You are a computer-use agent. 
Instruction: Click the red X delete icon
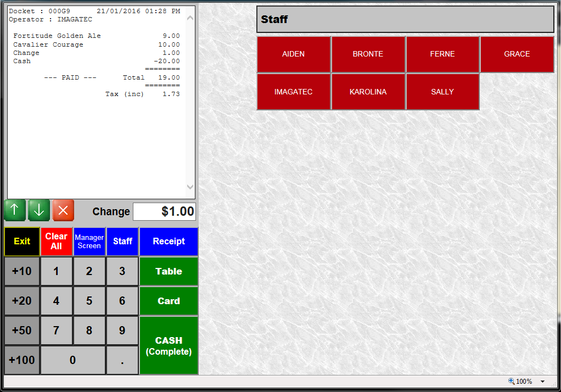tap(63, 210)
